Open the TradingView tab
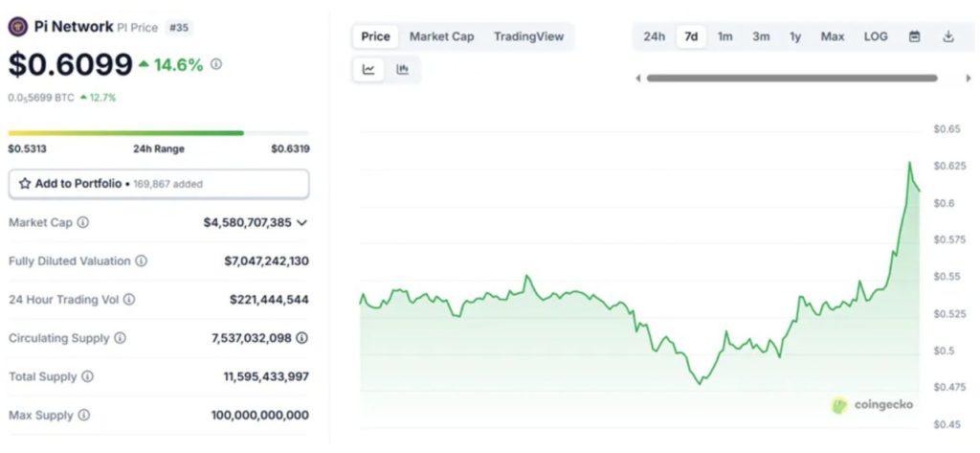 (x=528, y=36)
